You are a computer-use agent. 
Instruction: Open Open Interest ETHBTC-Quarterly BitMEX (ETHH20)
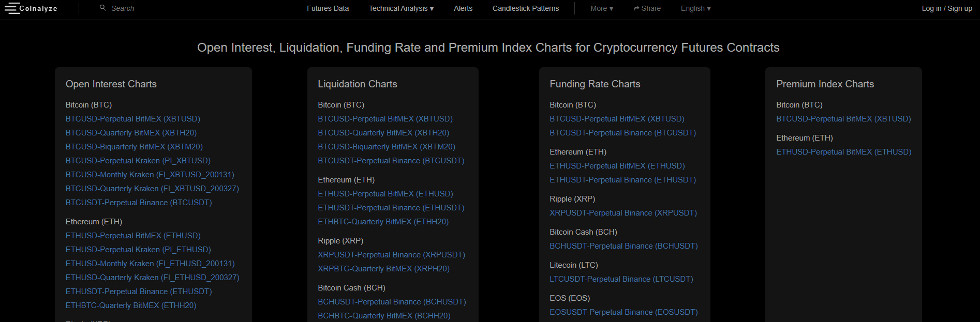(x=131, y=305)
